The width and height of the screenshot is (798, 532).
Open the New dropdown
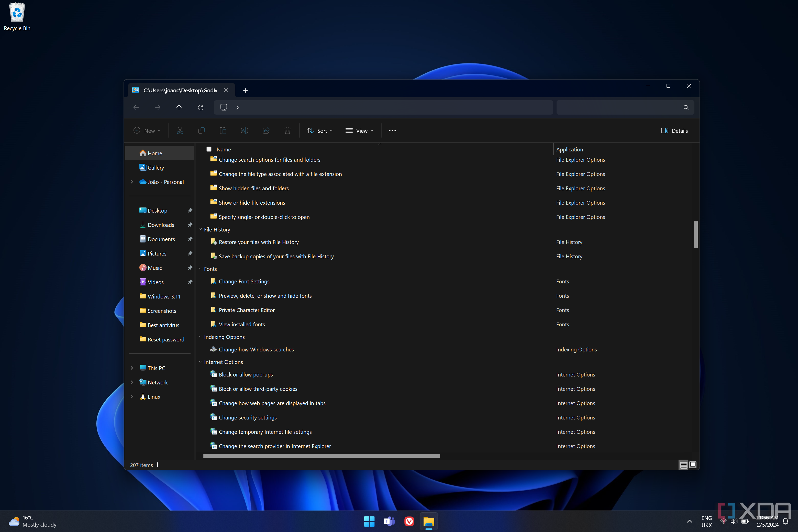point(147,131)
